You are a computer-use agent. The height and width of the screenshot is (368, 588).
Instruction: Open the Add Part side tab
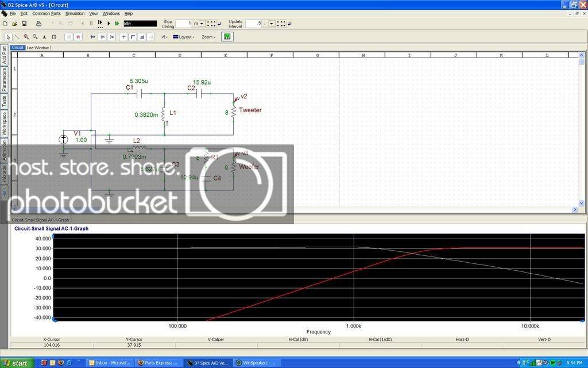coord(4,55)
